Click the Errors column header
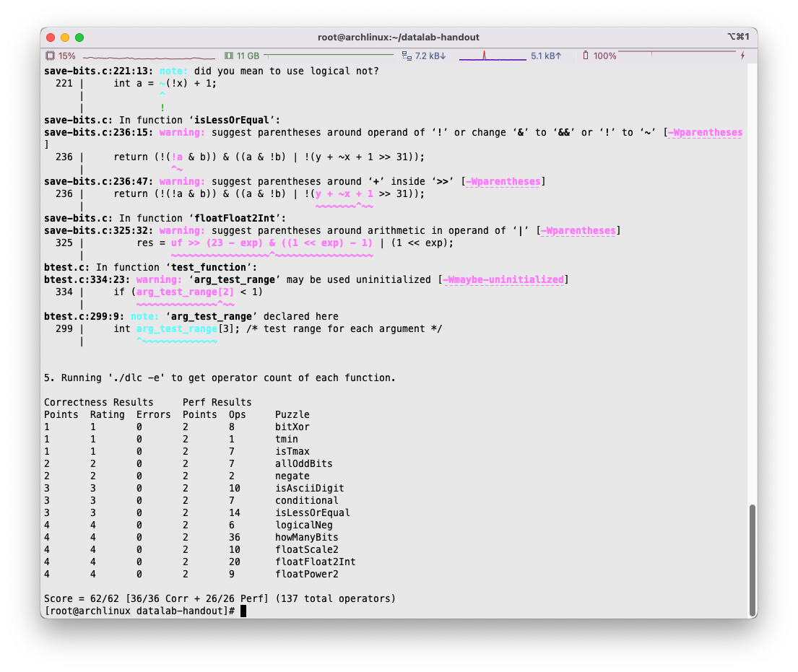This screenshot has height=672, width=798. (153, 414)
